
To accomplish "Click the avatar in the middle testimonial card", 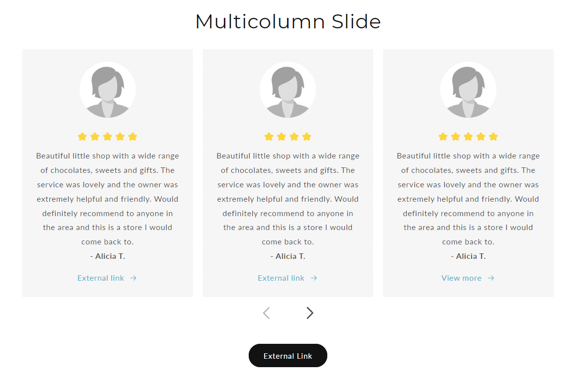I will (288, 90).
